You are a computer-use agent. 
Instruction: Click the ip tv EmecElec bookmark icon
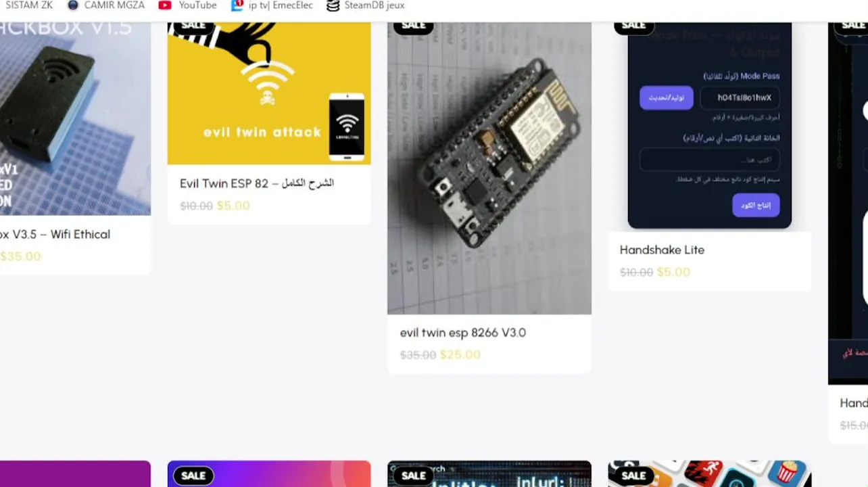(x=237, y=5)
